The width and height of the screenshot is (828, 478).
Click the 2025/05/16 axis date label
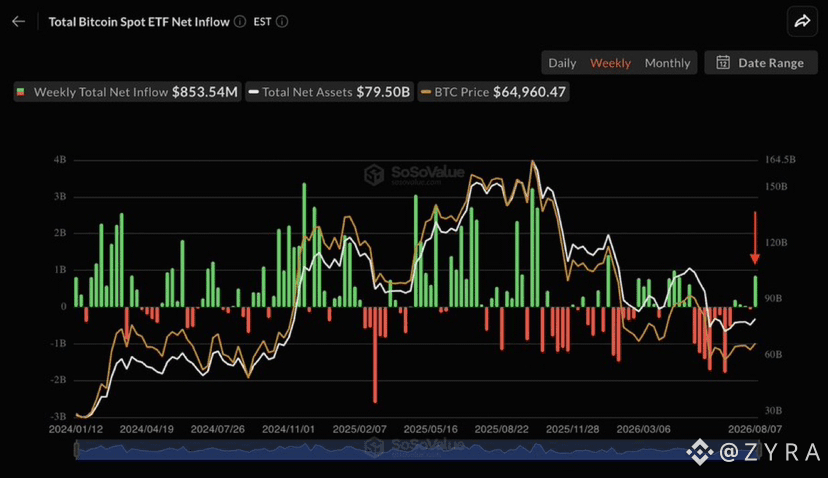(430, 429)
